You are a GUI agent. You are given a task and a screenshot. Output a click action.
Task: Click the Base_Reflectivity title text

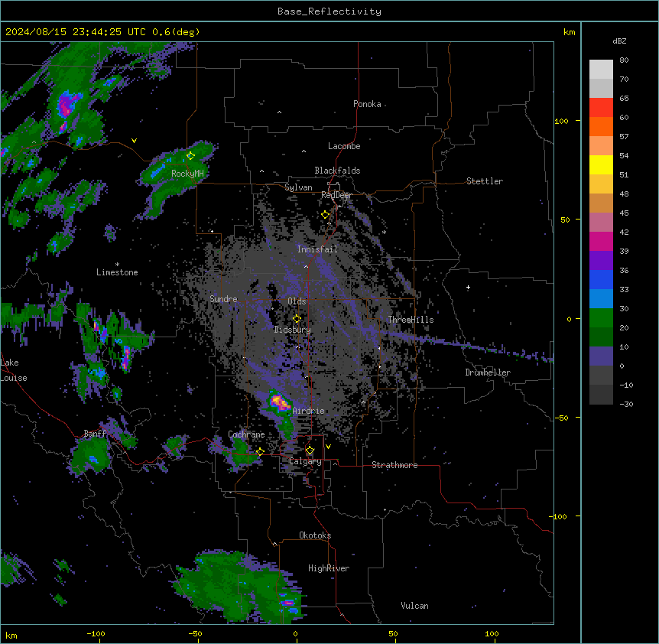click(x=329, y=11)
